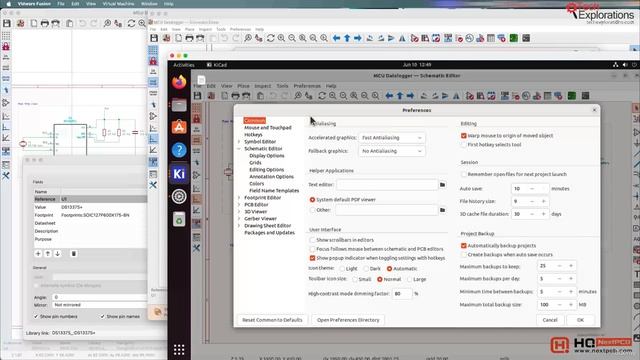Expand Drawing Sheet Editor in preferences tree
This screenshot has height=360, width=640.
[x=239, y=225]
